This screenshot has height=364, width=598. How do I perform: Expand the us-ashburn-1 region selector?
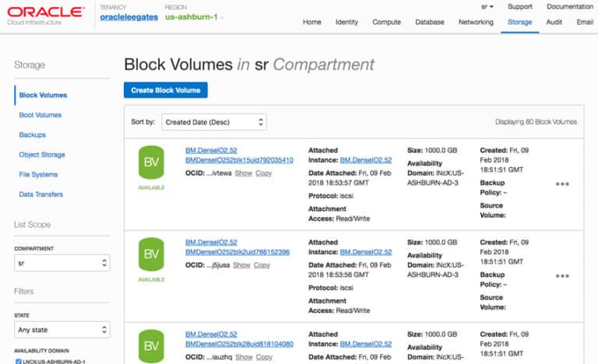pos(194,17)
